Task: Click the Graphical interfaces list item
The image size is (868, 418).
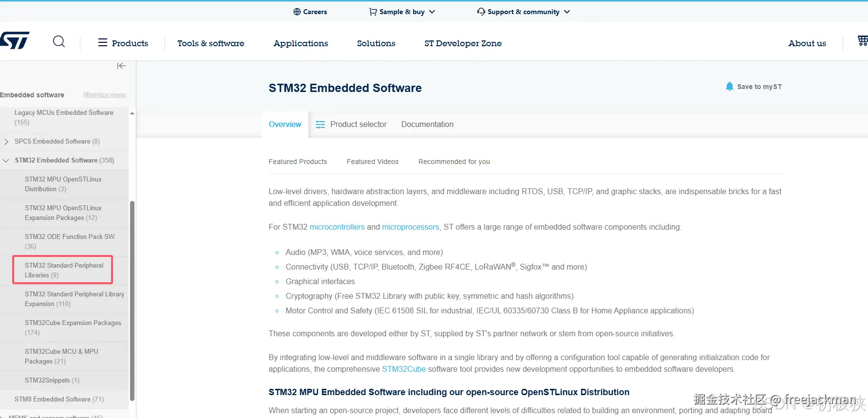Action: click(x=320, y=282)
